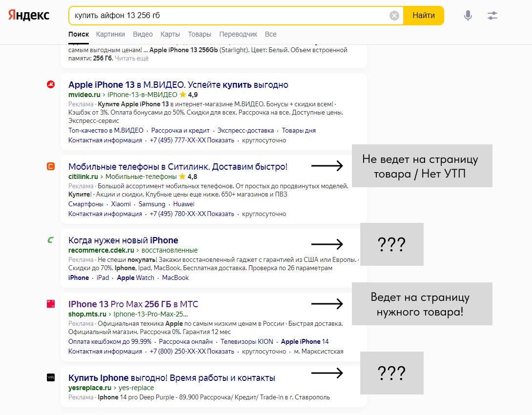Clear the search query with X icon

[x=394, y=16]
